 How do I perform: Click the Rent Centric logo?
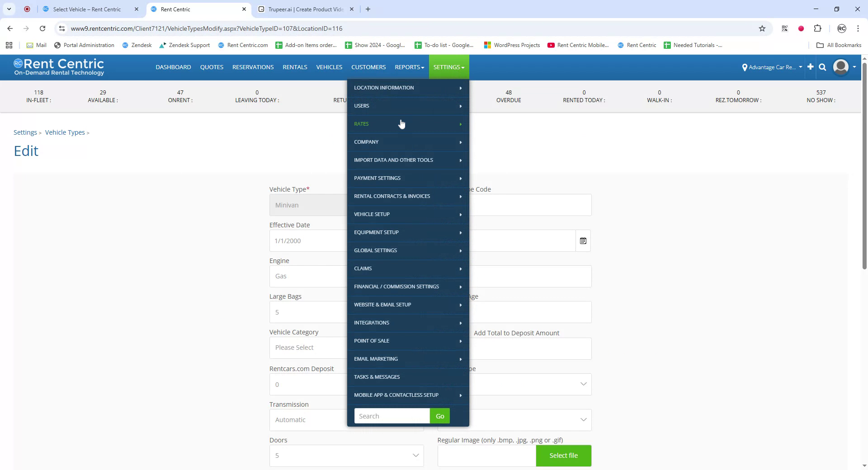click(59, 66)
